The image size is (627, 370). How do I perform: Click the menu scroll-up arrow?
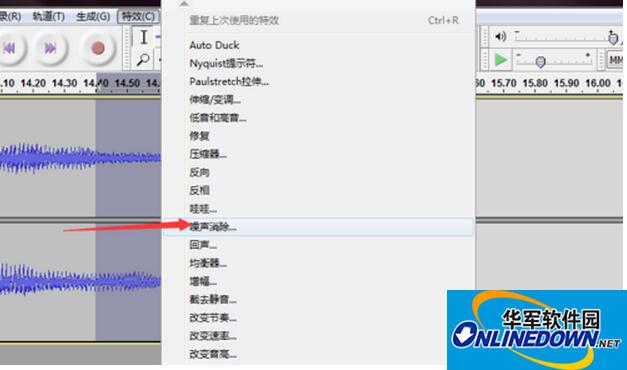(184, 4)
